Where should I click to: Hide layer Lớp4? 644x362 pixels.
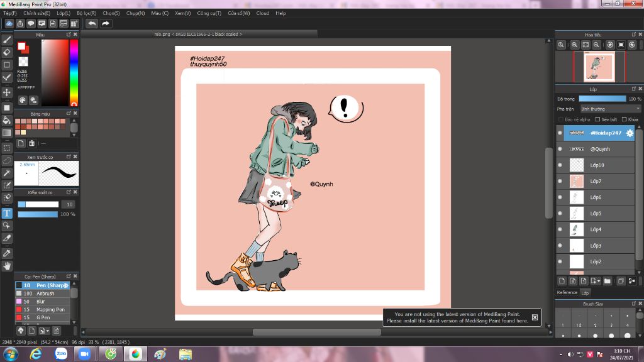point(560,229)
